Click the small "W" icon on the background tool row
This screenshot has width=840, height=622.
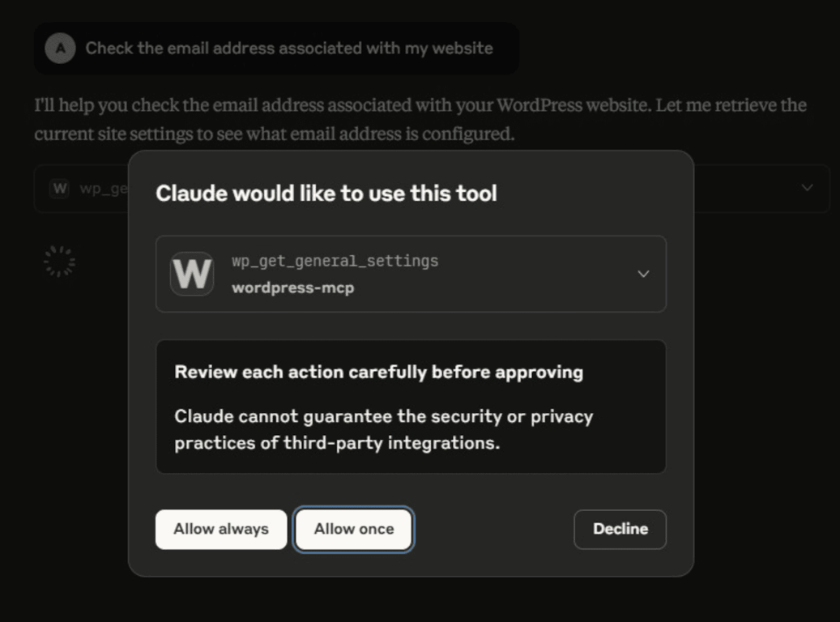point(58,188)
